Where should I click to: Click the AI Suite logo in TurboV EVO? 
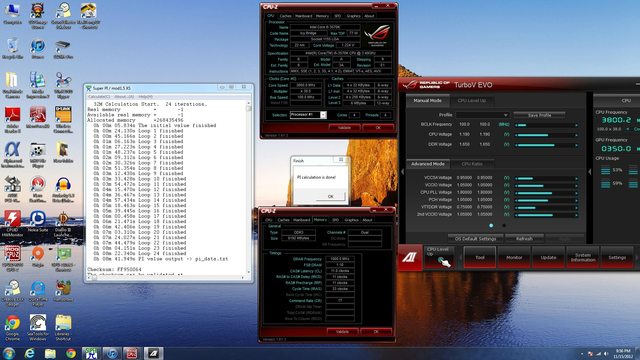click(x=409, y=257)
